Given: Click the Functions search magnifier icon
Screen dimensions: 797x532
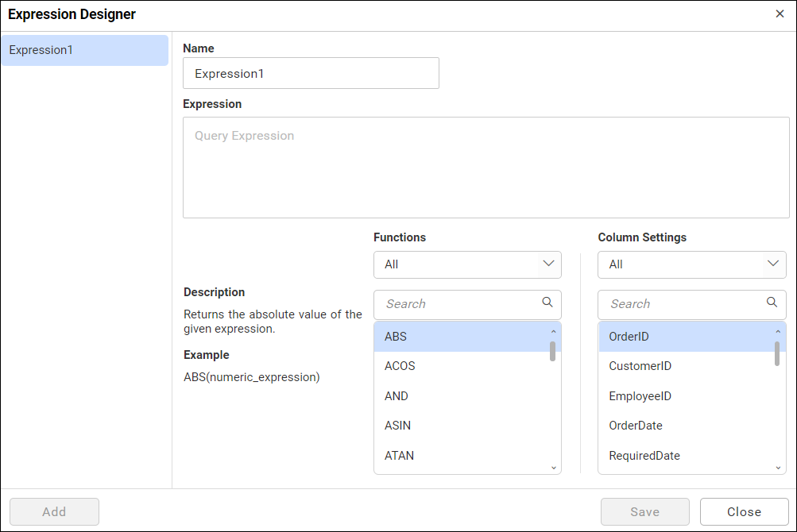Looking at the screenshot, I should pyautogui.click(x=547, y=303).
